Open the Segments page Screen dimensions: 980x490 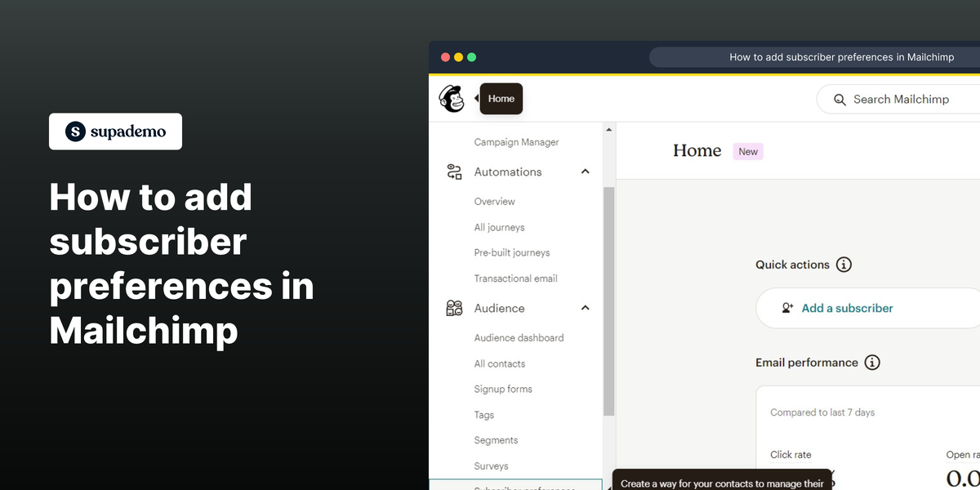point(496,440)
